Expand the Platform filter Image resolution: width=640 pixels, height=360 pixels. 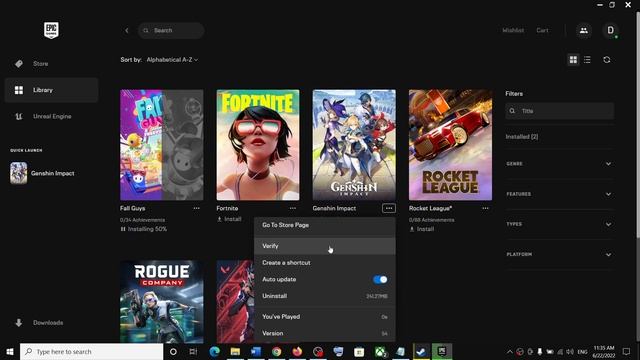tap(559, 254)
